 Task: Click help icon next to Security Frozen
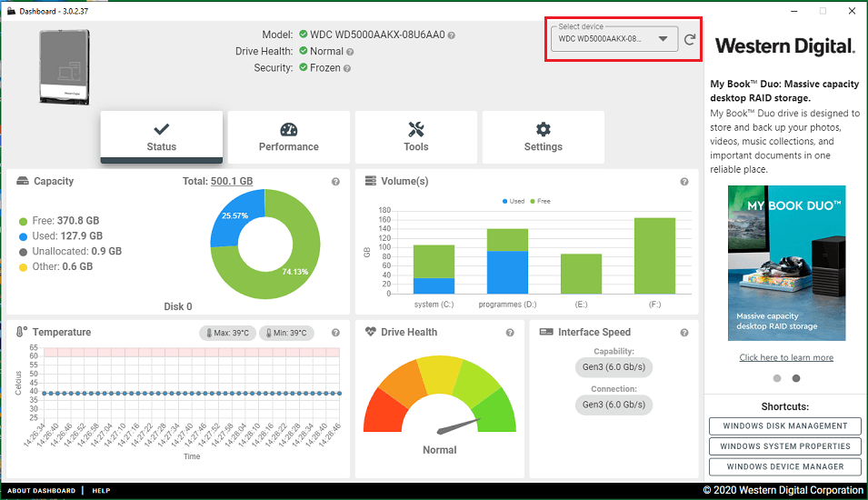[347, 69]
